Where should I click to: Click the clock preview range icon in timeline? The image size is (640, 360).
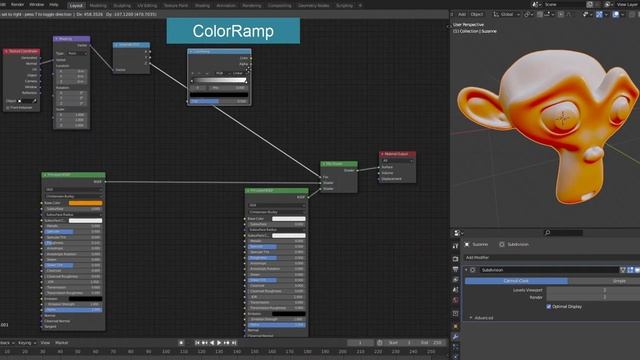[x=380, y=343]
